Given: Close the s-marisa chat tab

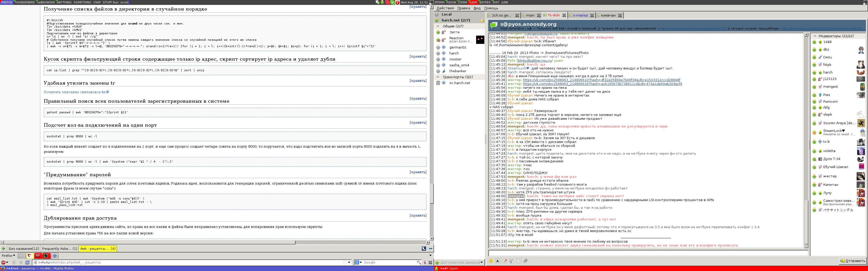Looking at the screenshot, I should 592,15.
